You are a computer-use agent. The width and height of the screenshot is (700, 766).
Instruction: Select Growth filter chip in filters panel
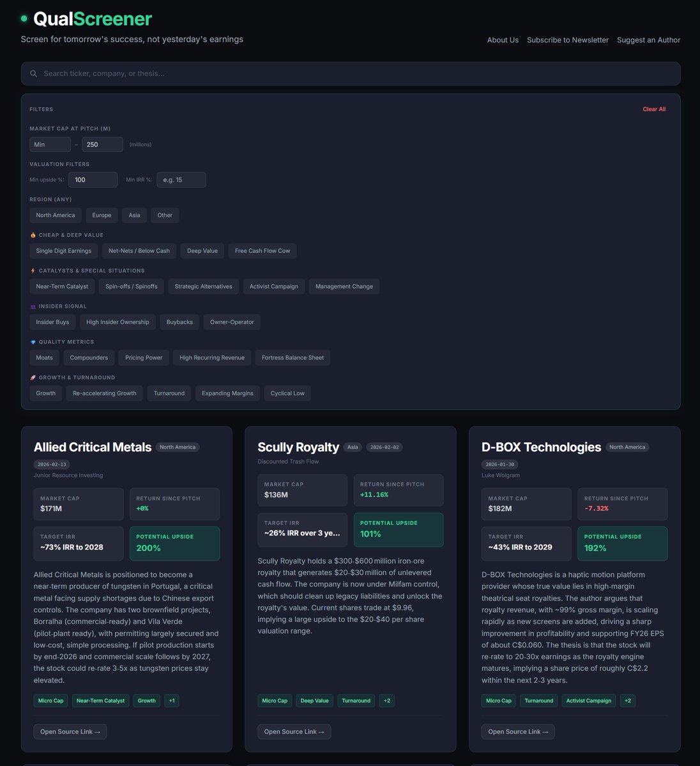click(x=46, y=393)
